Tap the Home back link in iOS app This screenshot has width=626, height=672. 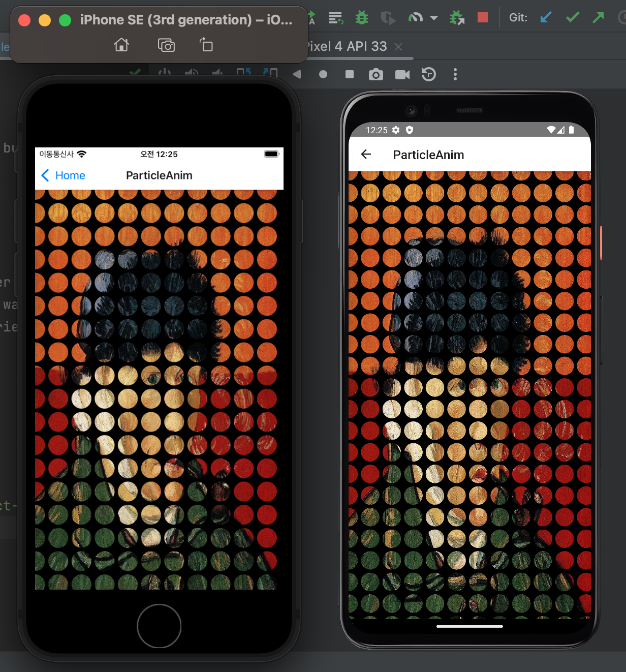[x=63, y=175]
